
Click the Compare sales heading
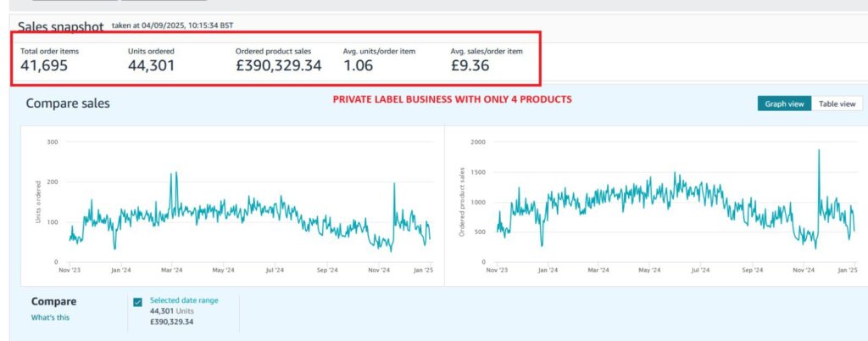pos(68,103)
